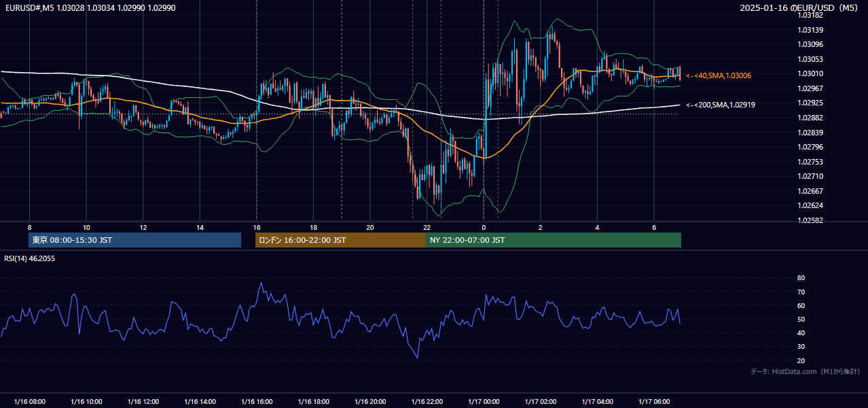Click hour 22 on the price chart axis
868x408 pixels.
[x=427, y=227]
